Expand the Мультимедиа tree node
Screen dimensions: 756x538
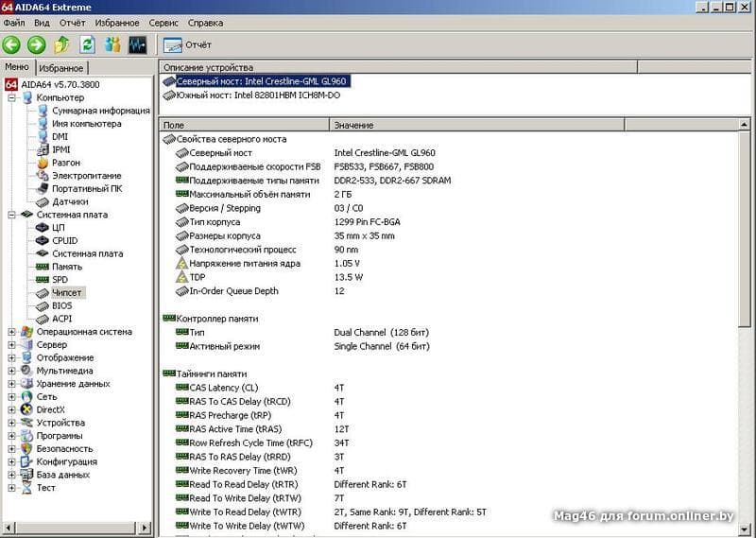pyautogui.click(x=12, y=371)
